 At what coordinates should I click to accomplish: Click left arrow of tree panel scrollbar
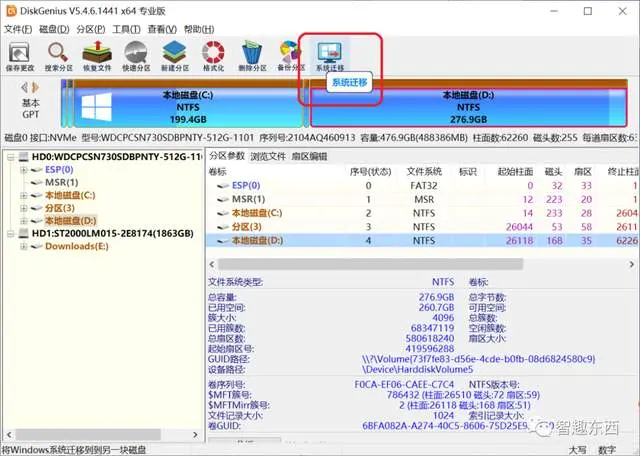[9, 434]
